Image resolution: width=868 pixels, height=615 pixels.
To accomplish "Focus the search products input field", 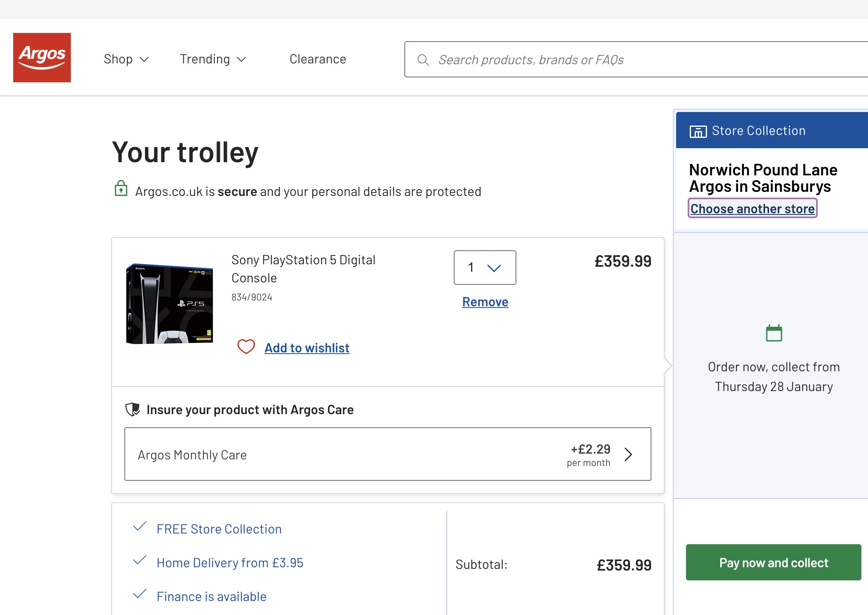I will click(636, 59).
